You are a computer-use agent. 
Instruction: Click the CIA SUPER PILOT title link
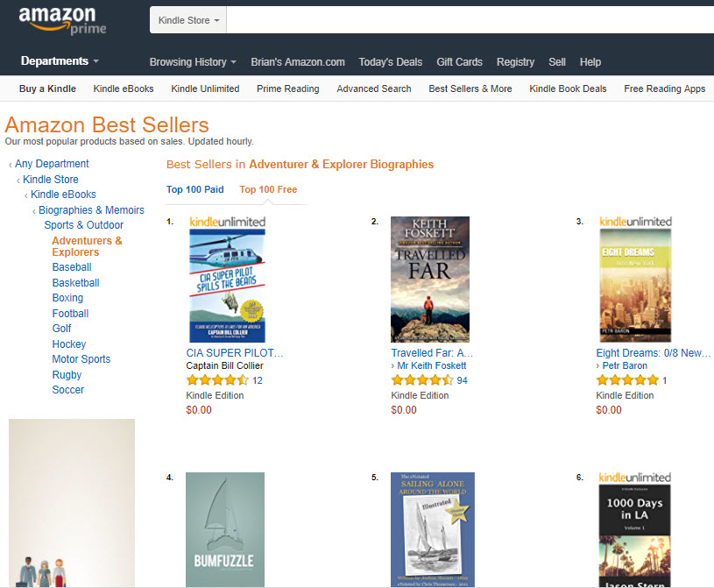[x=235, y=353]
